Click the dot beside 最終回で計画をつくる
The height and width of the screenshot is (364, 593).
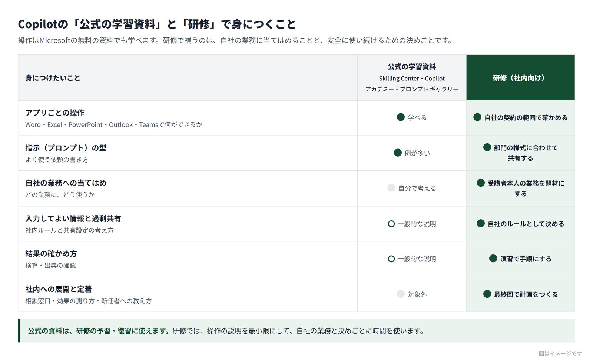tap(487, 294)
